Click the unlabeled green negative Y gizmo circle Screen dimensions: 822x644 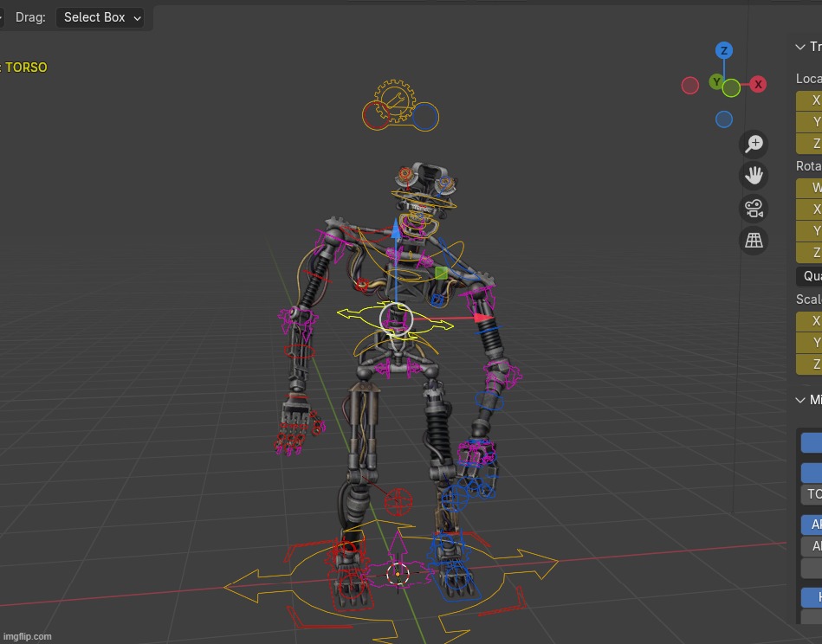point(731,88)
